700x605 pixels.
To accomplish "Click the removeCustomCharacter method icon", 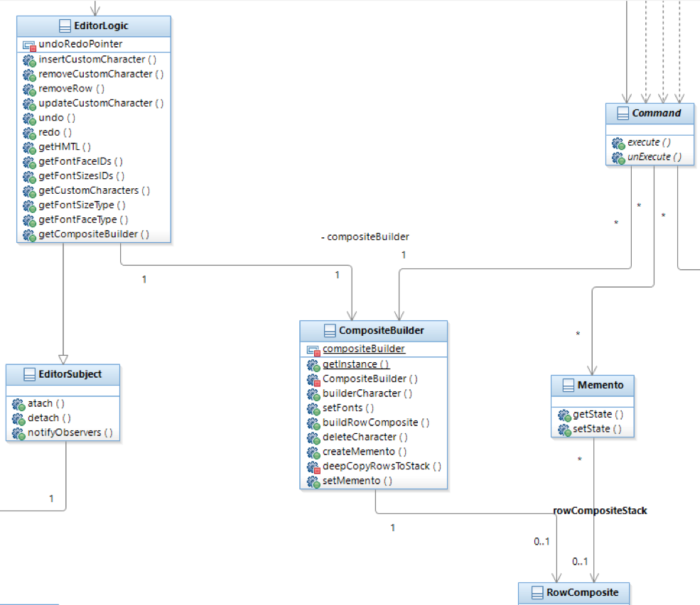I will coord(29,75).
